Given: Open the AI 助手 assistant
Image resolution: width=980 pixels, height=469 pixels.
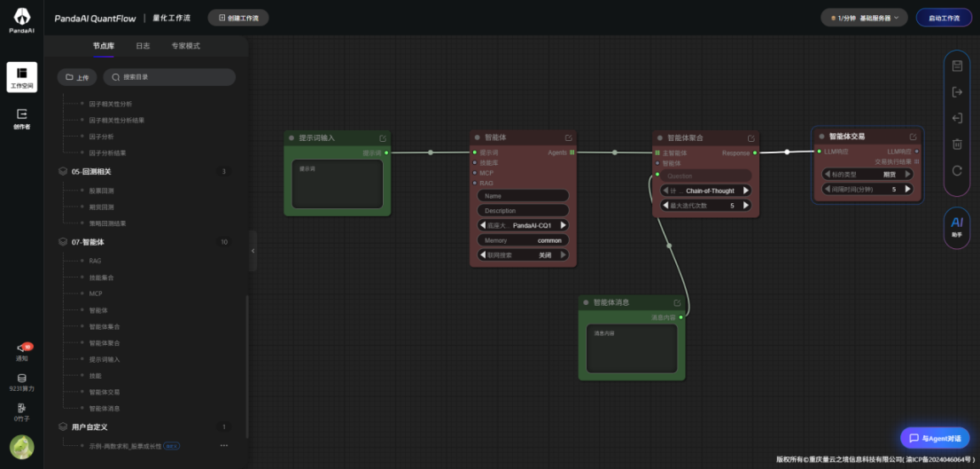Looking at the screenshot, I should coord(957,227).
